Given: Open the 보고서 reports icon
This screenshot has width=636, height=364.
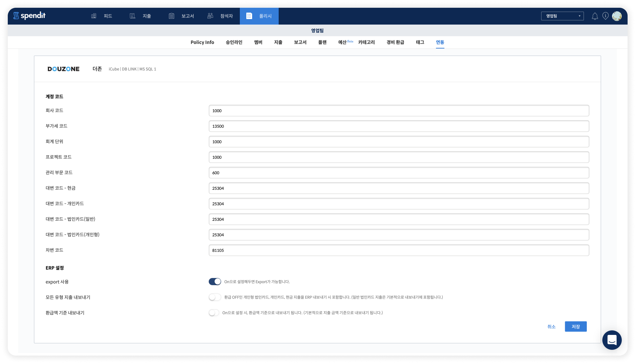Looking at the screenshot, I should tap(172, 16).
